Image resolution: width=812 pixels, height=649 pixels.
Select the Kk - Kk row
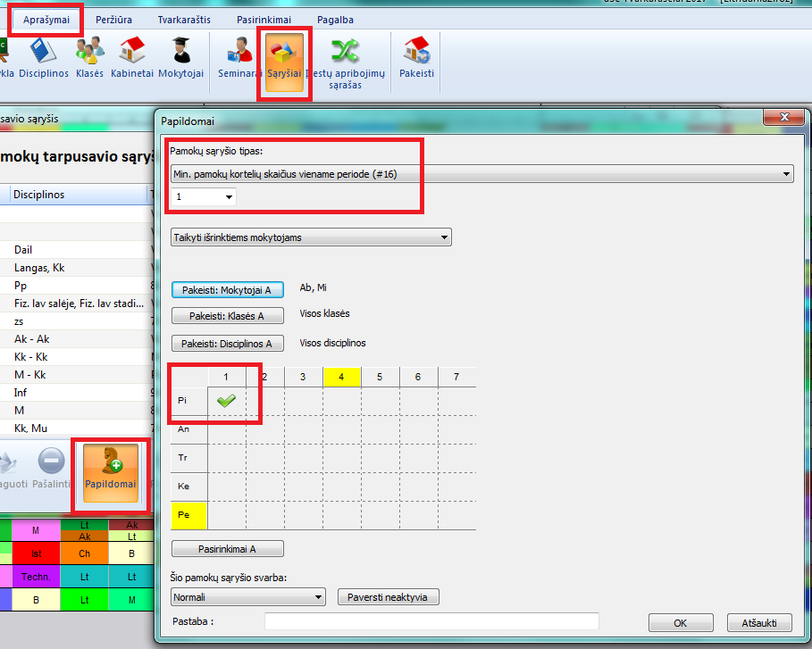[77, 356]
